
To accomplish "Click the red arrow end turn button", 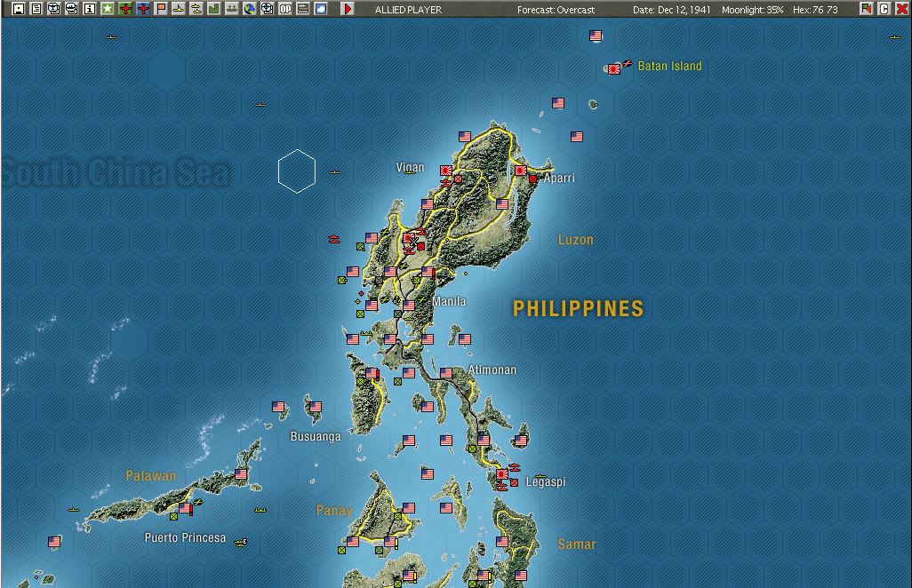I will point(348,9).
